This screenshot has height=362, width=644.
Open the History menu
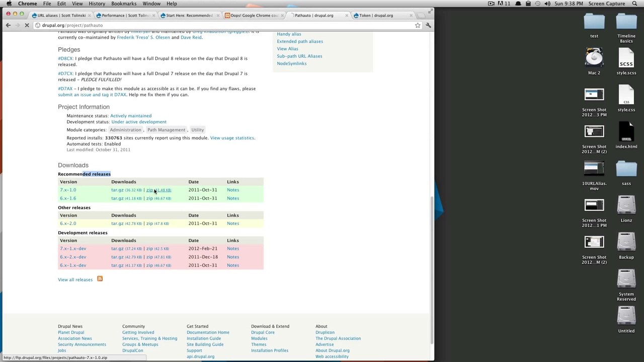[x=97, y=4]
